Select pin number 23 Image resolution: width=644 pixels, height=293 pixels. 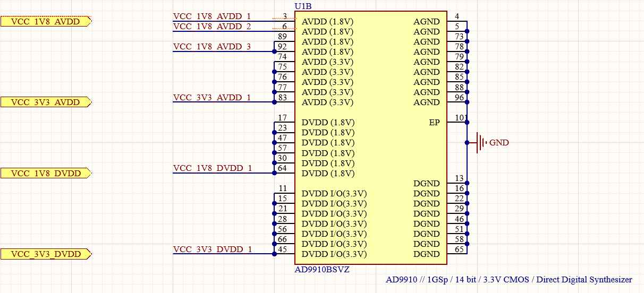[283, 127]
